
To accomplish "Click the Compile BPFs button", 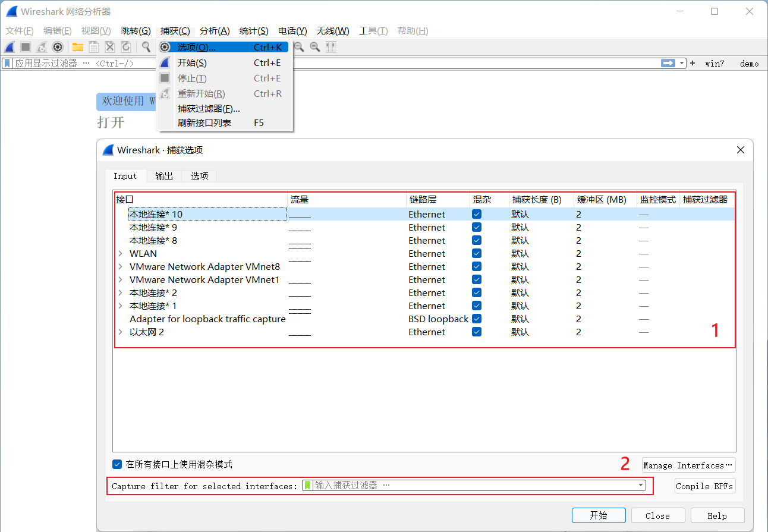I will (x=705, y=486).
